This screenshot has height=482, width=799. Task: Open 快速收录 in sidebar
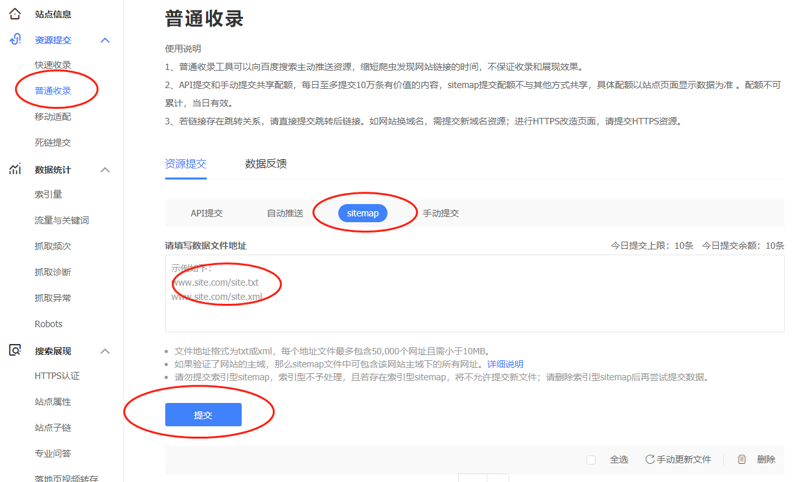(x=53, y=65)
